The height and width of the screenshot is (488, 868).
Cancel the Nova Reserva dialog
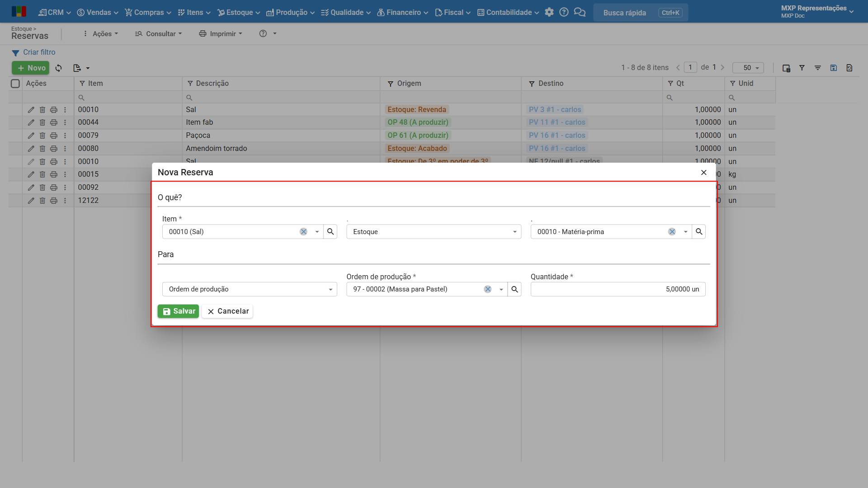pyautogui.click(x=228, y=311)
